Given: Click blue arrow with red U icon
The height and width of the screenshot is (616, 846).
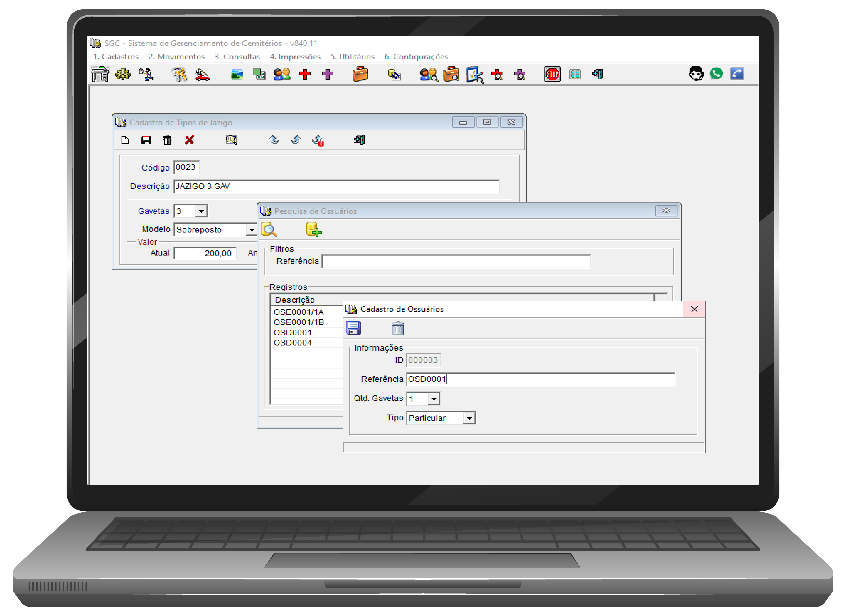Looking at the screenshot, I should 318,141.
